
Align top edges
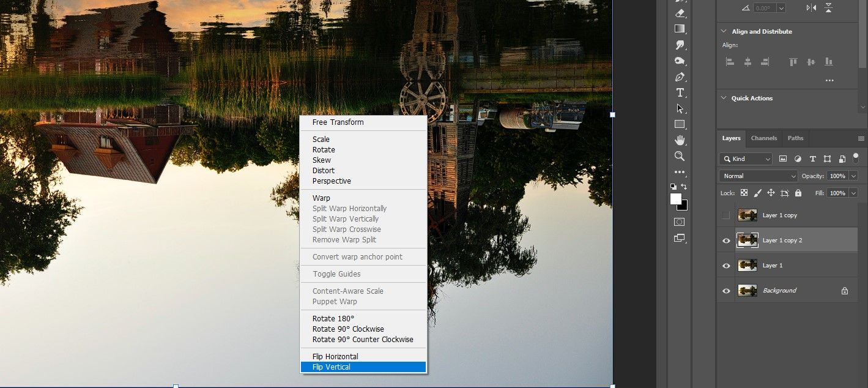(793, 62)
